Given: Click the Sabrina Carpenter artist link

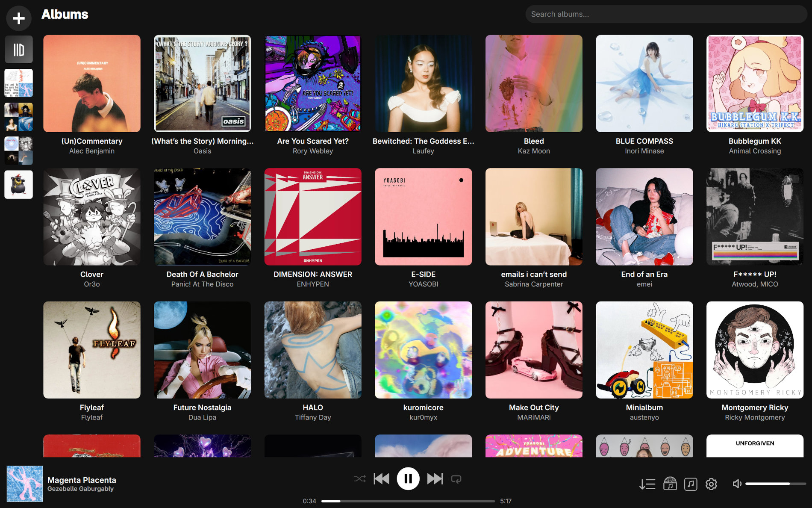Looking at the screenshot, I should (x=534, y=284).
